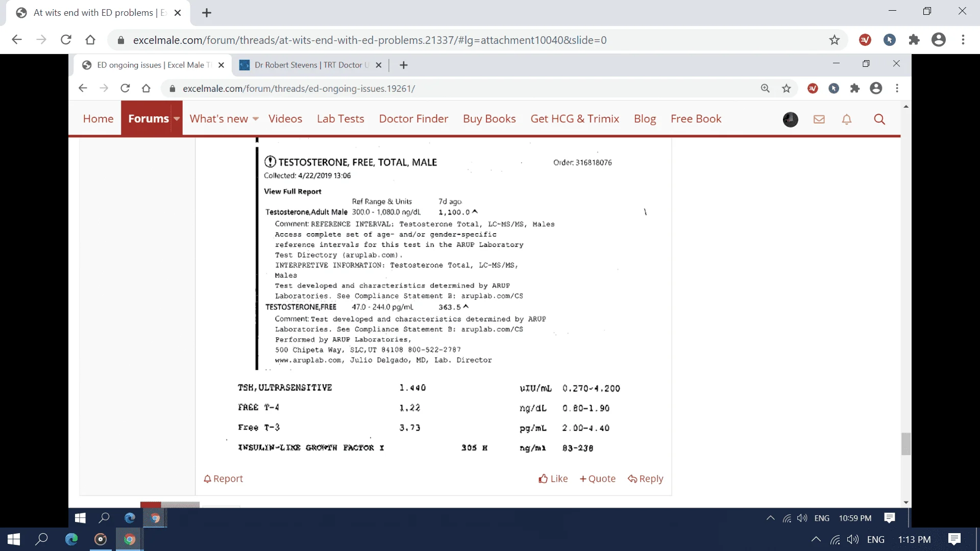Click the forum search magnifier icon
Screen dimensions: 980x551
click(x=879, y=119)
